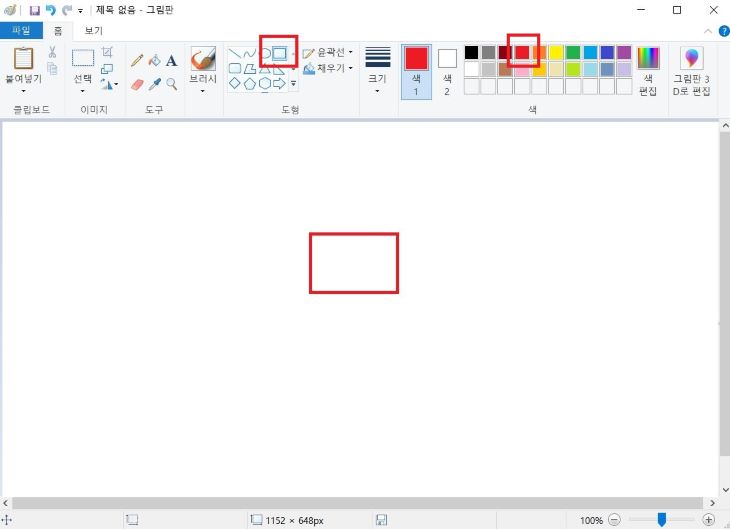Select the Color picker eyedropper tool
Screen dimensions: 730x529
coord(154,84)
